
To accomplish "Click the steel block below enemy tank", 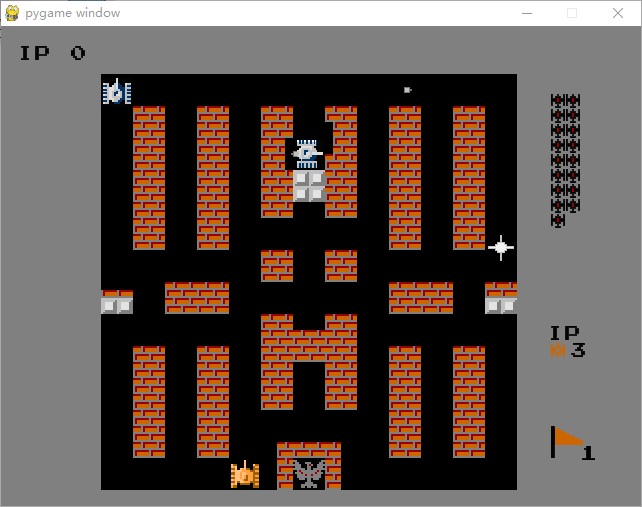I will click(x=309, y=186).
